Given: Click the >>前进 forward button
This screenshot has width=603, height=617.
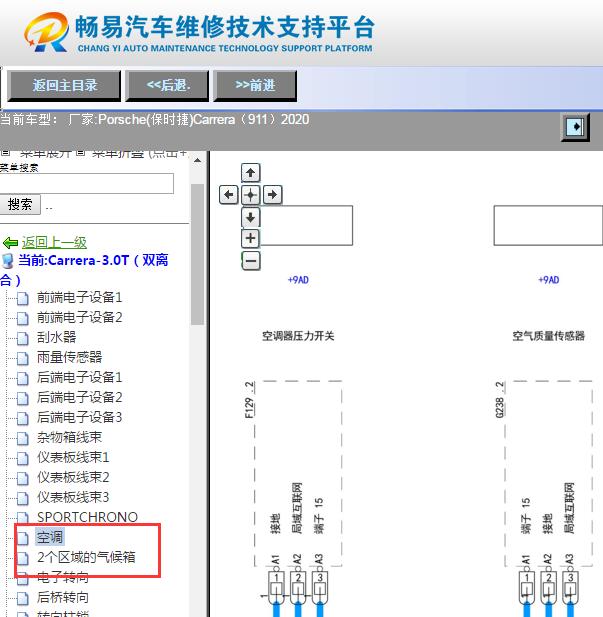Looking at the screenshot, I should coord(255,86).
